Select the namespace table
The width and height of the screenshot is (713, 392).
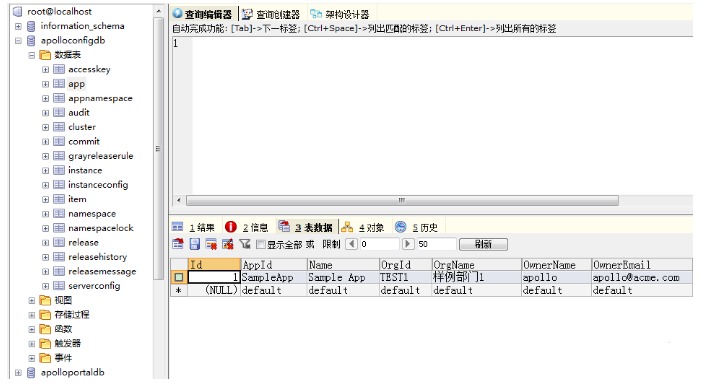[x=92, y=214]
